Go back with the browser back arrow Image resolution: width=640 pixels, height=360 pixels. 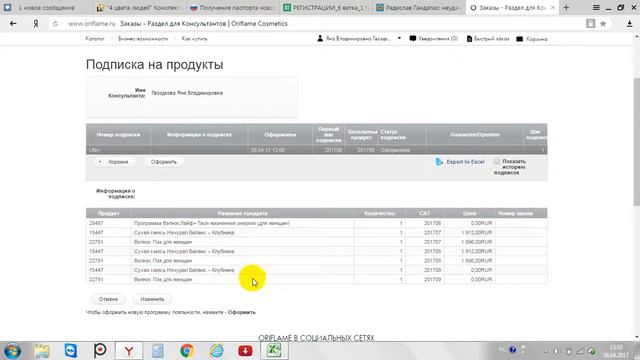tap(13, 24)
